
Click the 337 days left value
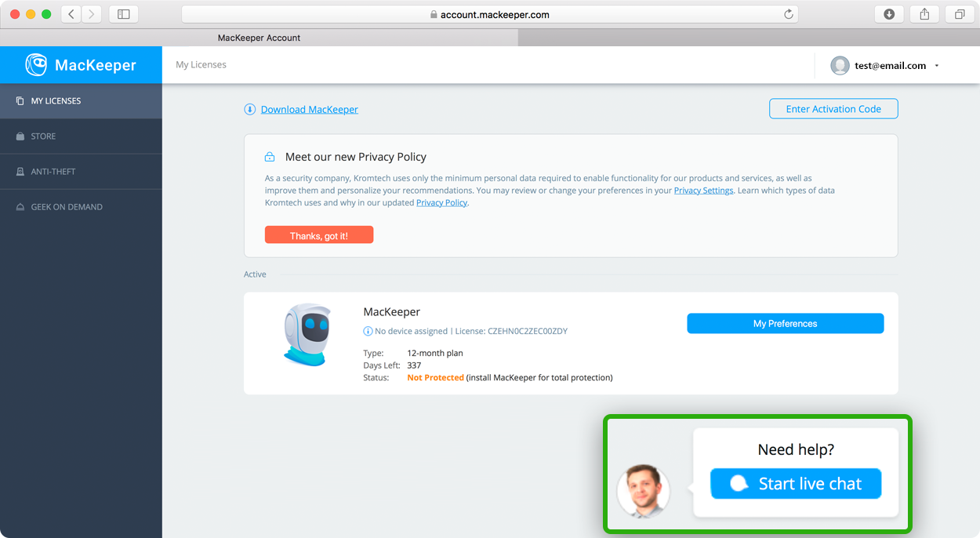click(414, 365)
